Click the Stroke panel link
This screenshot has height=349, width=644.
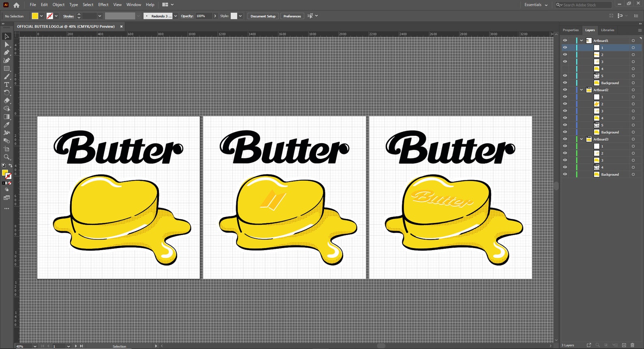click(x=69, y=16)
